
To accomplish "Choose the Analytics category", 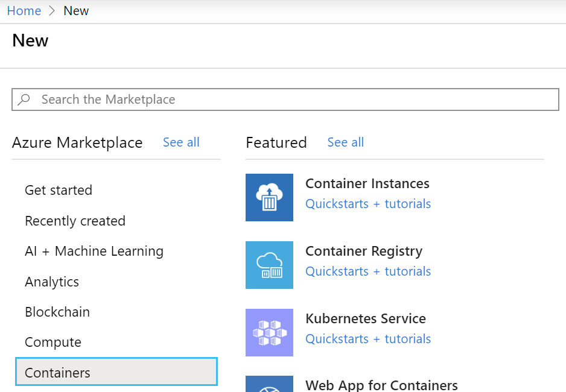I will click(52, 282).
